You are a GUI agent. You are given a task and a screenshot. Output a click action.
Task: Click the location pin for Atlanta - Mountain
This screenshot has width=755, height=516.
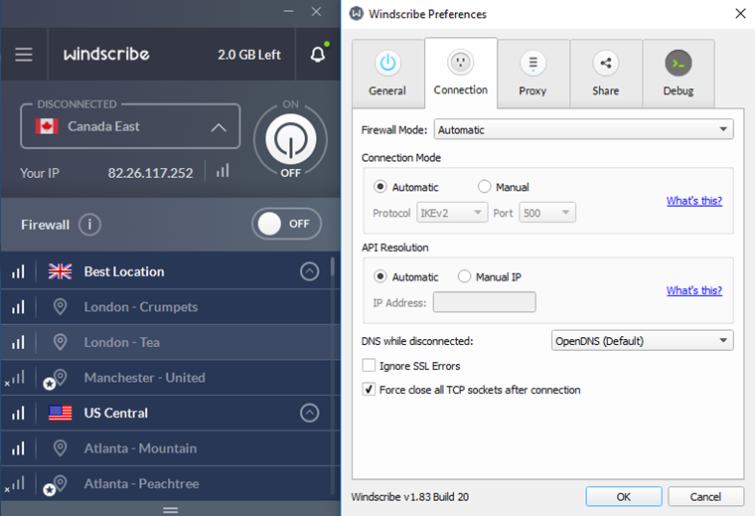[60, 448]
